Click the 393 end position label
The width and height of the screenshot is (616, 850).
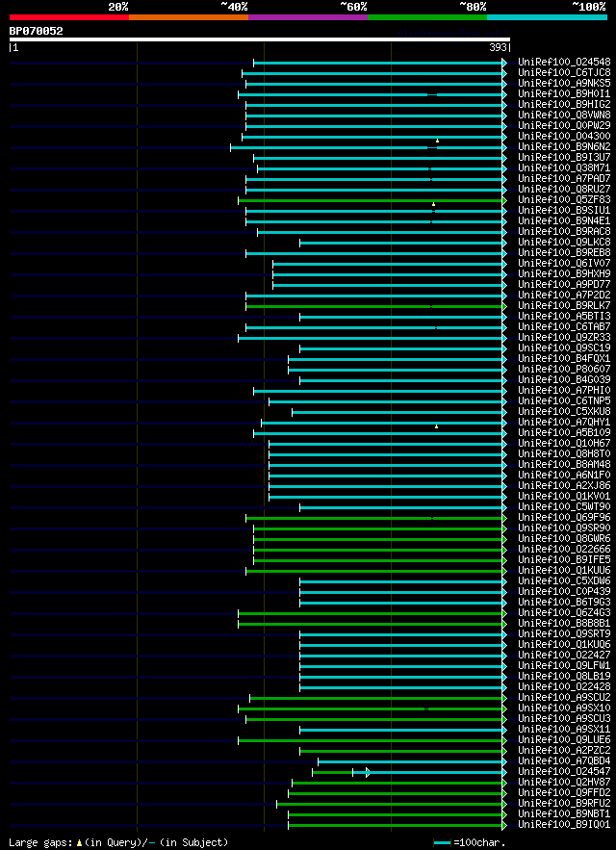(498, 48)
